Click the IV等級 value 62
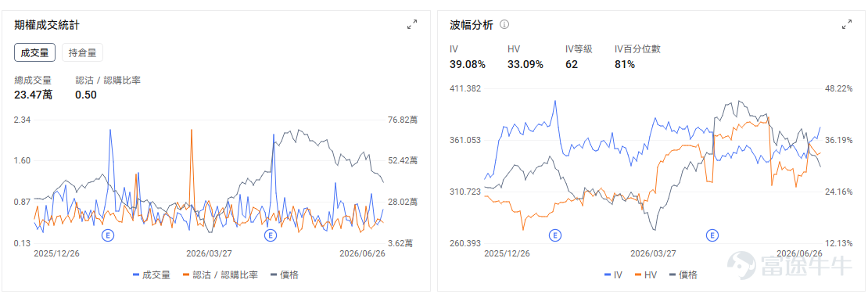Viewport: 868px width, 294px height. (x=572, y=65)
